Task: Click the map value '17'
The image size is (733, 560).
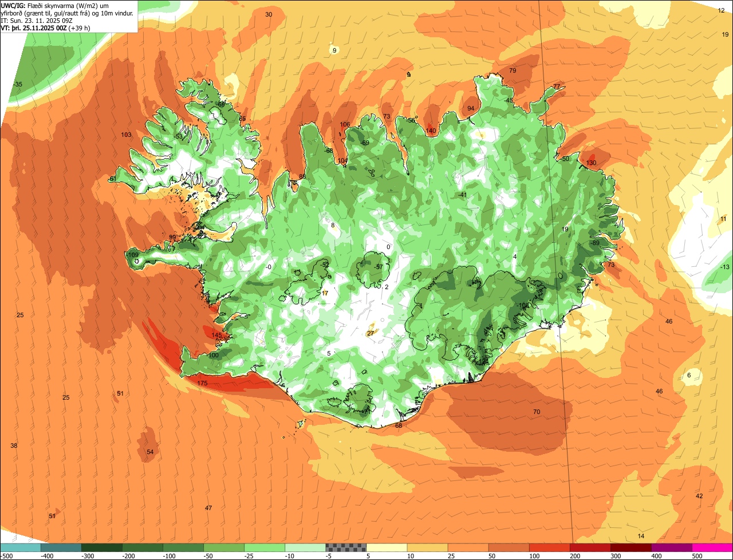Action: pos(325,293)
